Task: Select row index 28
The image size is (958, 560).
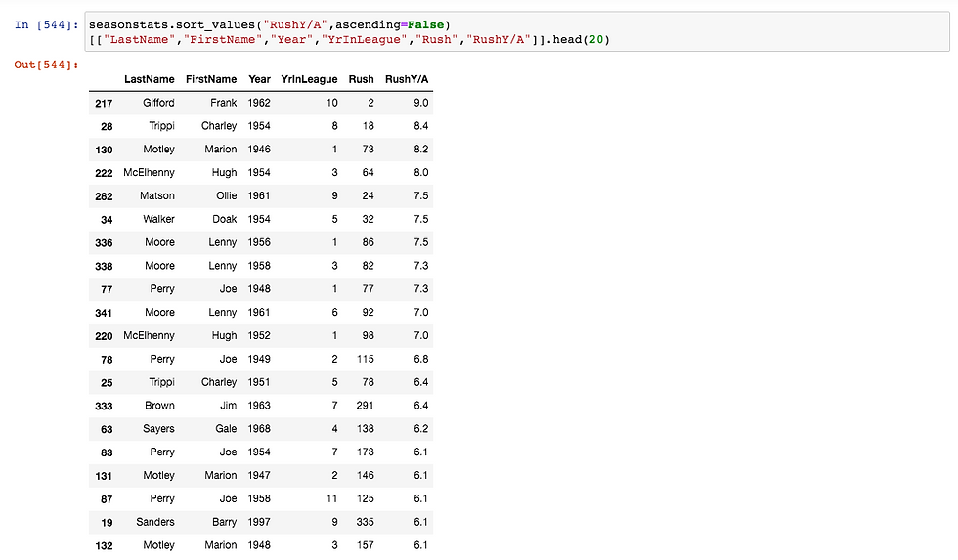Action: coord(107,126)
